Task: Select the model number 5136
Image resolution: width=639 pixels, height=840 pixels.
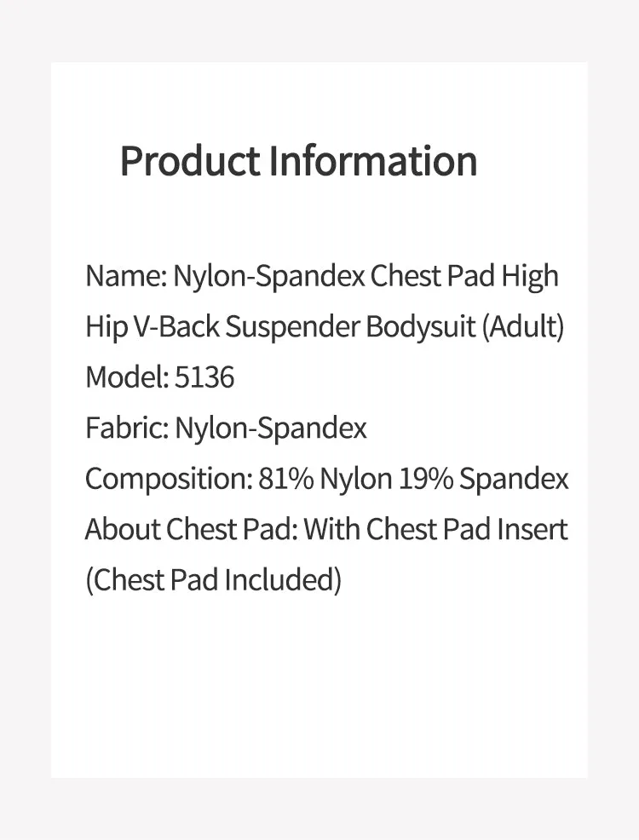Action: 204,377
